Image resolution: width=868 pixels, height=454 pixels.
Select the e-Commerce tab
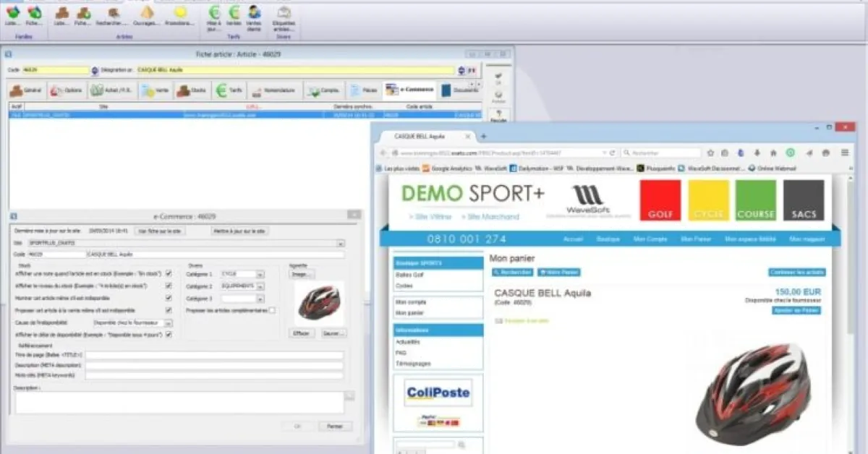coord(409,90)
